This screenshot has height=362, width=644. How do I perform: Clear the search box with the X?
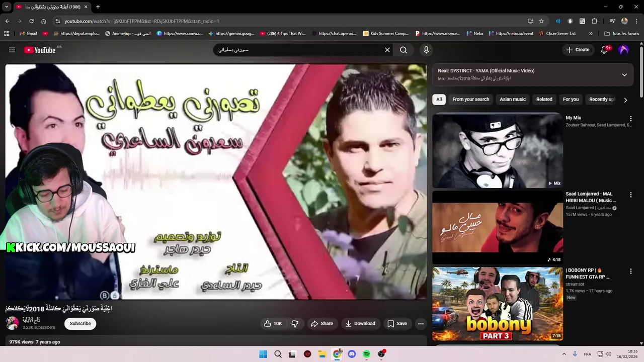point(387,50)
